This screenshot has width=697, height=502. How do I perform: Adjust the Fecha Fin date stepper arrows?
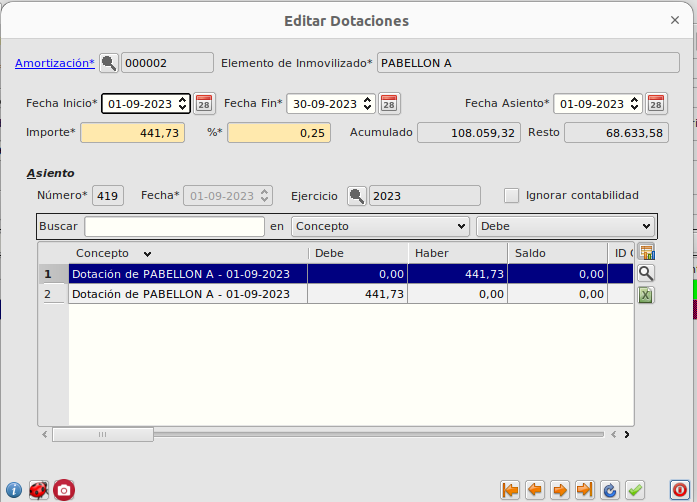(x=368, y=104)
